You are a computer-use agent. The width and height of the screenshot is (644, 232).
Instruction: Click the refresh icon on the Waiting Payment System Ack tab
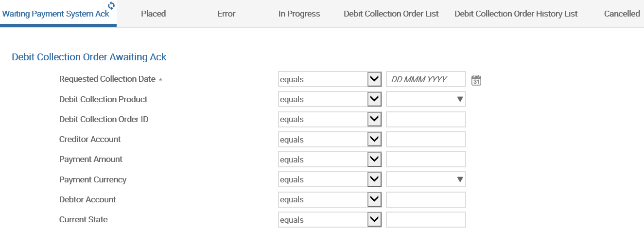click(x=111, y=5)
